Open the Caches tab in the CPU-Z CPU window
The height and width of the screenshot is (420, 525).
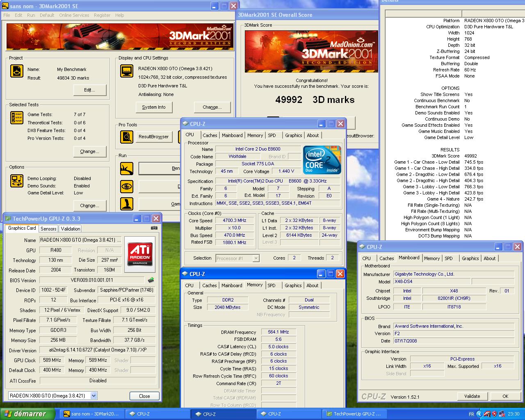pos(210,135)
